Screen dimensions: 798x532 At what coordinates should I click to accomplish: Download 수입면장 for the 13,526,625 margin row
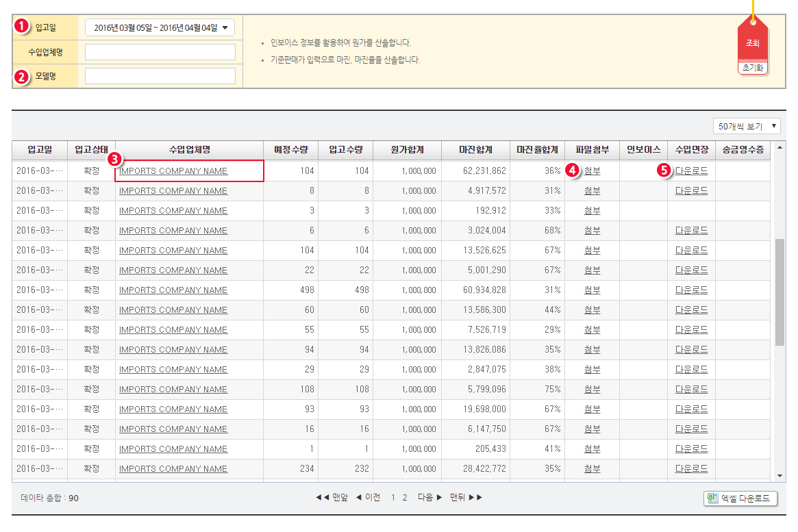click(691, 250)
